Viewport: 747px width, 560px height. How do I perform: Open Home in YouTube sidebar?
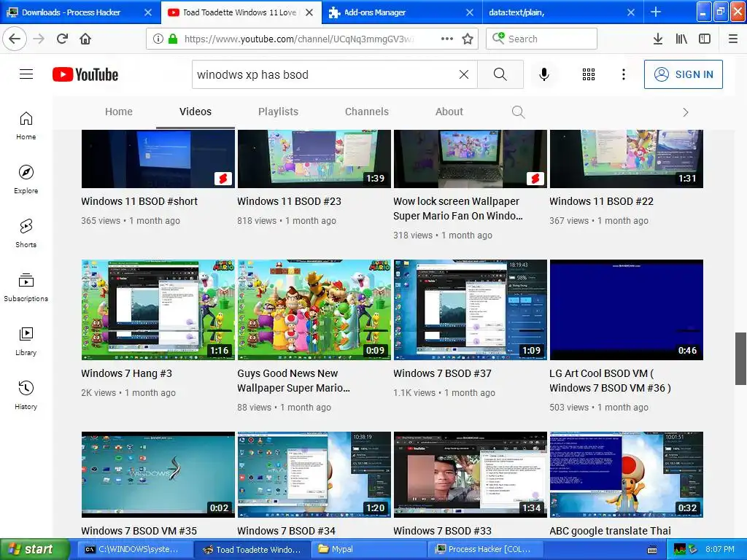[x=26, y=125]
